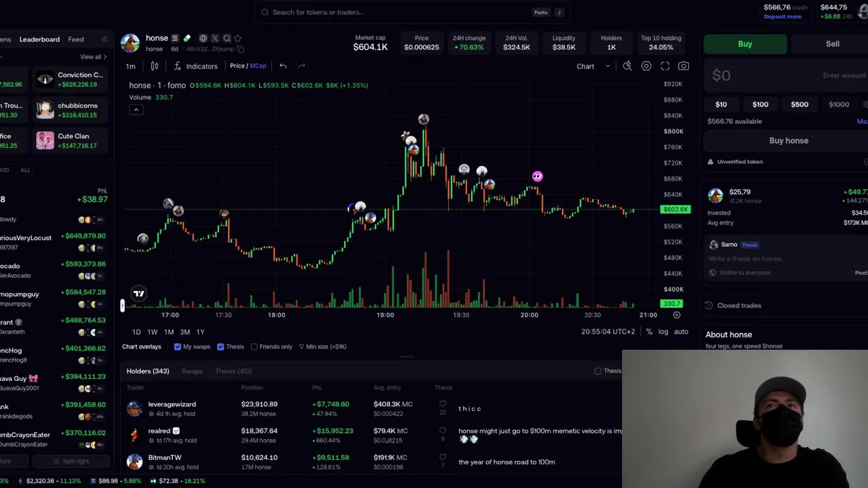Toggle Thesis chart overlay checkbox

pyautogui.click(x=220, y=347)
